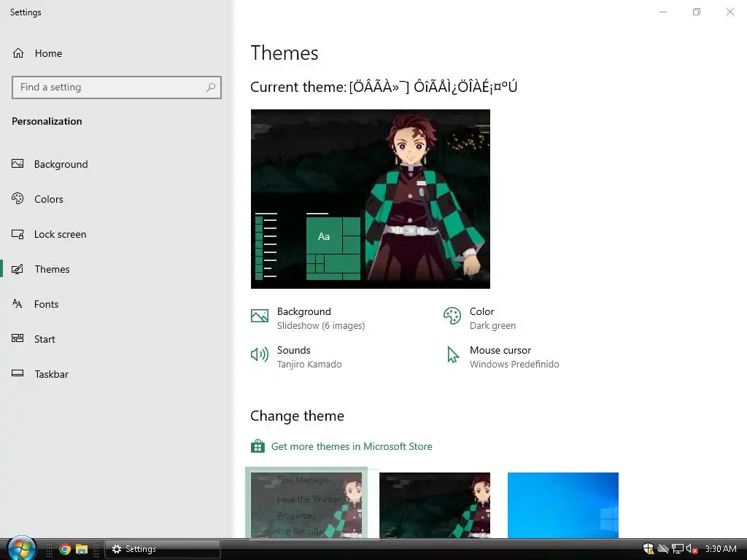747x560 pixels.
Task: Select the blue Windows default theme thumbnail
Action: 563,505
